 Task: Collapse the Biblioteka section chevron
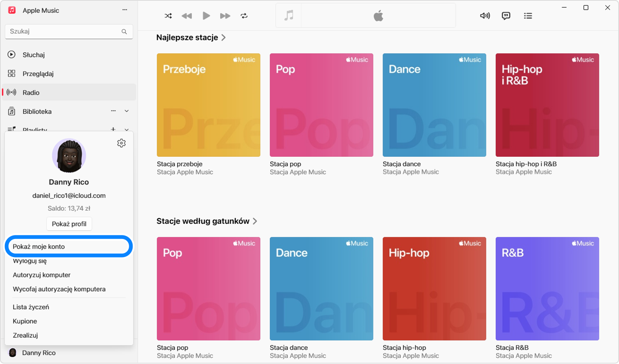click(x=127, y=111)
